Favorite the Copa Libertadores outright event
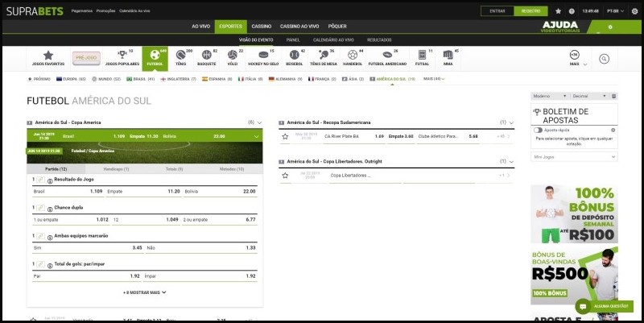Screen dimensions: 644x323 (285, 176)
